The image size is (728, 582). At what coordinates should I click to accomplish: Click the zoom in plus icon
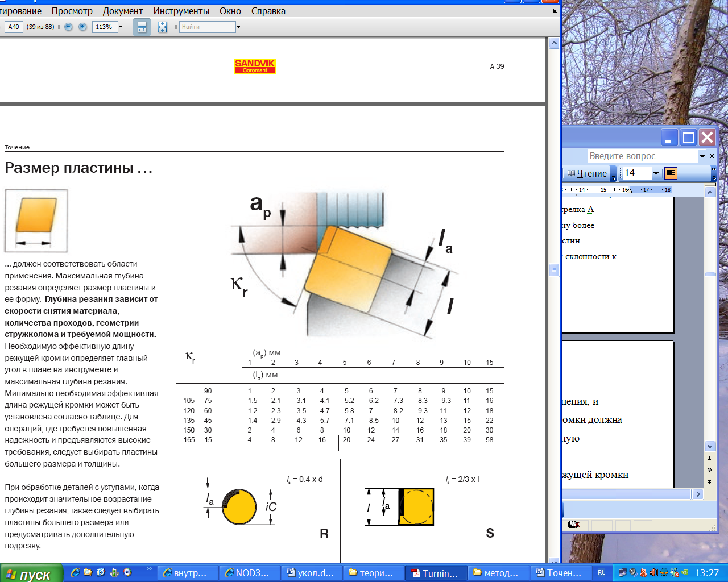[x=82, y=27]
